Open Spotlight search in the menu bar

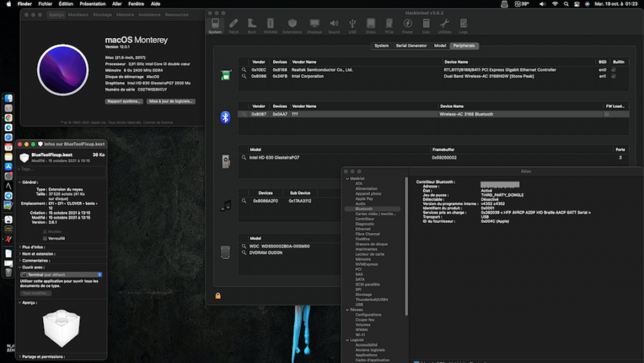[566, 4]
